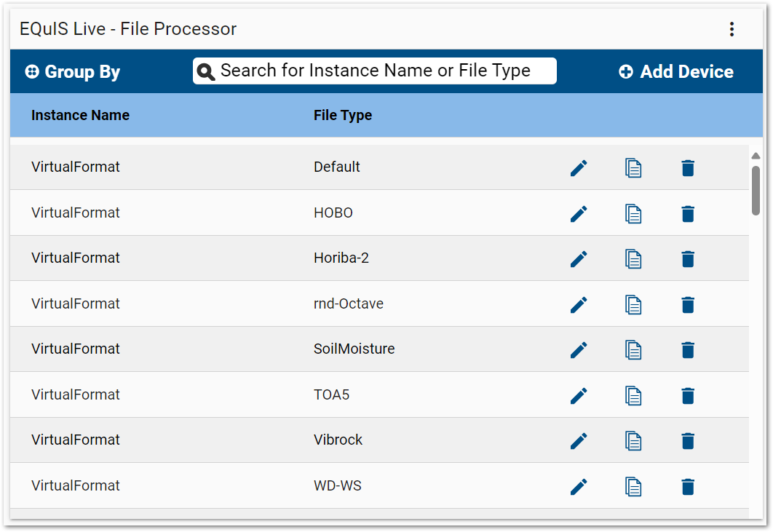
Task: Sort by the Instance Name column
Action: click(x=80, y=115)
